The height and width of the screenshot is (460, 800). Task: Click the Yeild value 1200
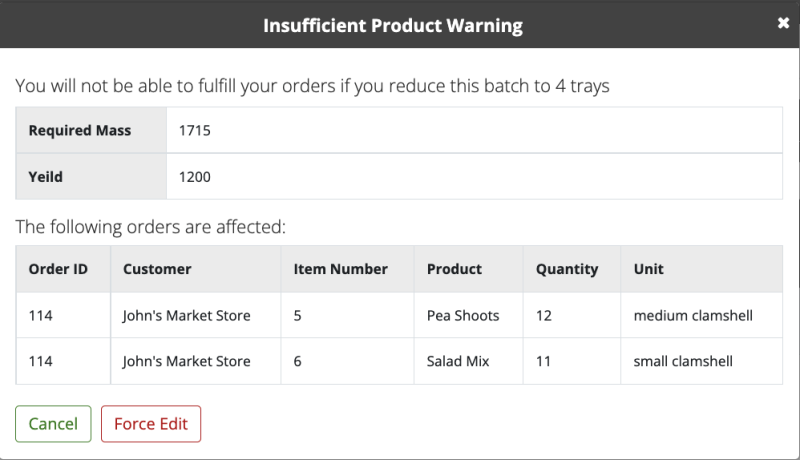(x=195, y=177)
